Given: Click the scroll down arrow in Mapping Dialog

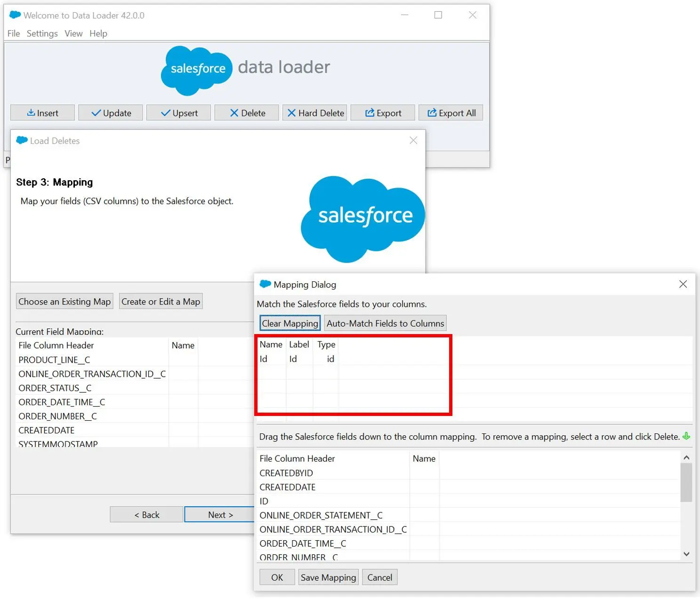Looking at the screenshot, I should (x=686, y=554).
